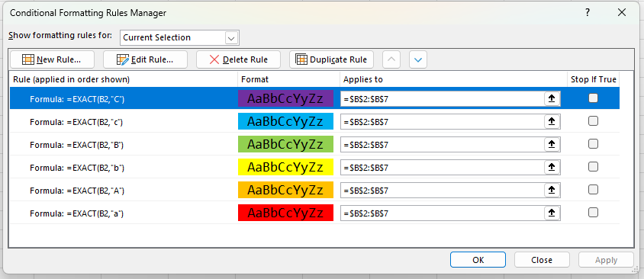Click range selector icon for EXACT(B2,"a") rule

pos(552,213)
